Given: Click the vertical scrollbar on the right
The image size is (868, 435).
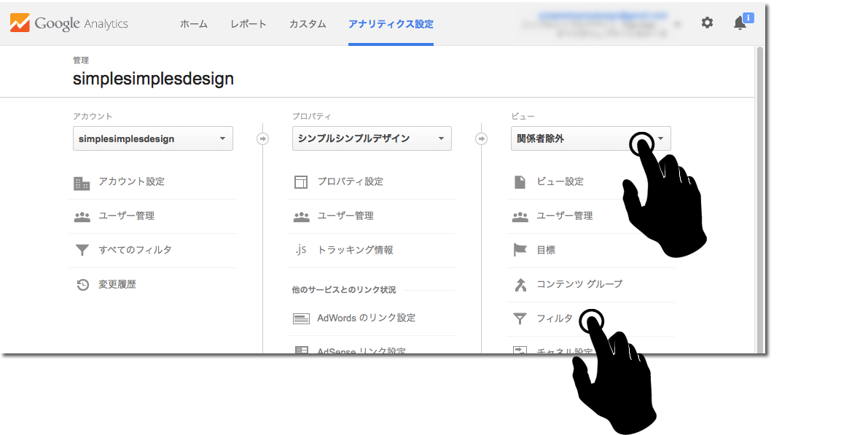Looking at the screenshot, I should [x=759, y=197].
